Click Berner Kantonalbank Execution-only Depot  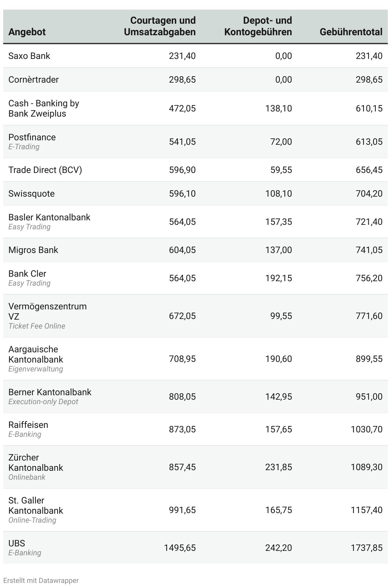pos(50,396)
